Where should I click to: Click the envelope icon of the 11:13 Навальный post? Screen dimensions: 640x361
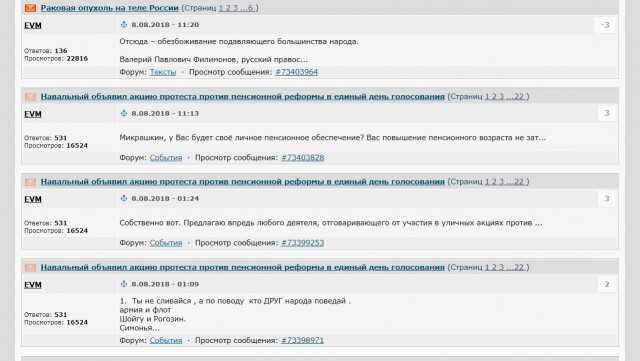(31, 97)
